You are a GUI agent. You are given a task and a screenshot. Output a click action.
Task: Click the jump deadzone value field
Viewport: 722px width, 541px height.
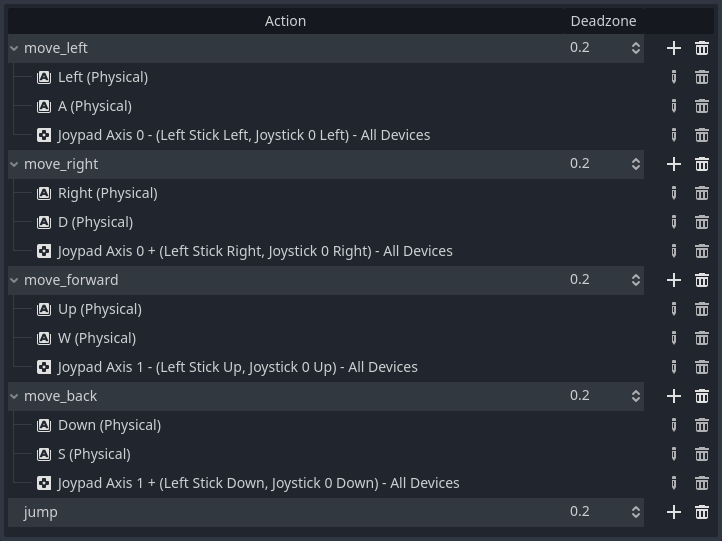(x=594, y=512)
